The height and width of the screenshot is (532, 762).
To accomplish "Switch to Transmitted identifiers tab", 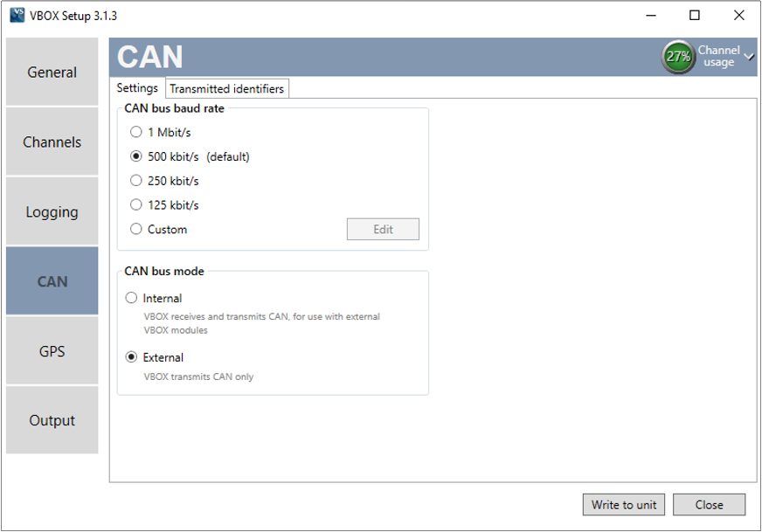I will tap(227, 89).
